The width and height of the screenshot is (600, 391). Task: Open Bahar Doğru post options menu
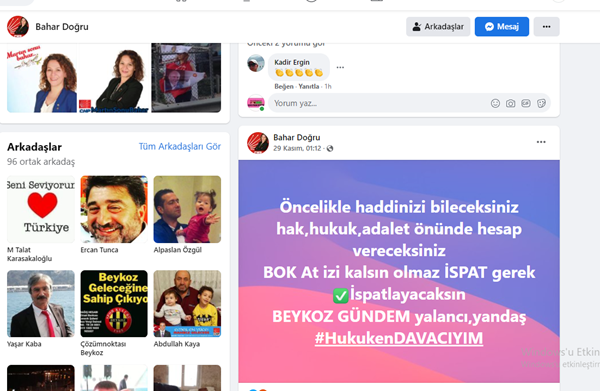(x=541, y=142)
